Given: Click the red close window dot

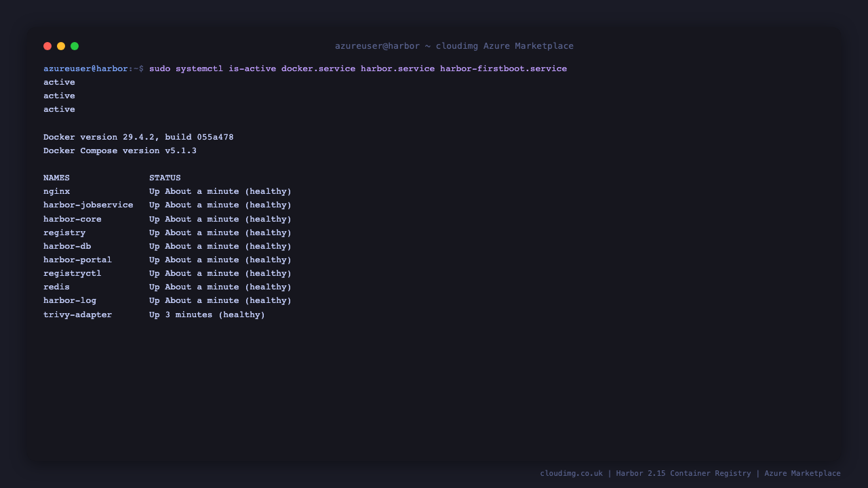Looking at the screenshot, I should point(47,46).
